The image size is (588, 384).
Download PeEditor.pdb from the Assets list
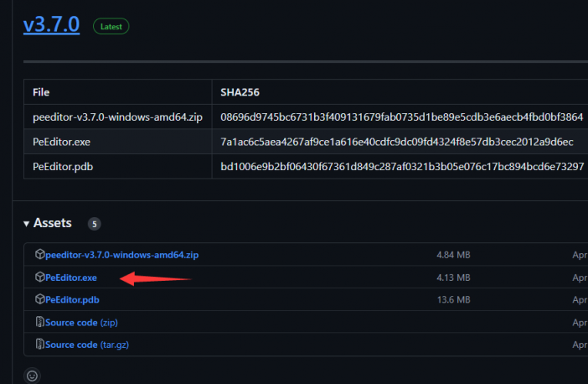click(72, 299)
